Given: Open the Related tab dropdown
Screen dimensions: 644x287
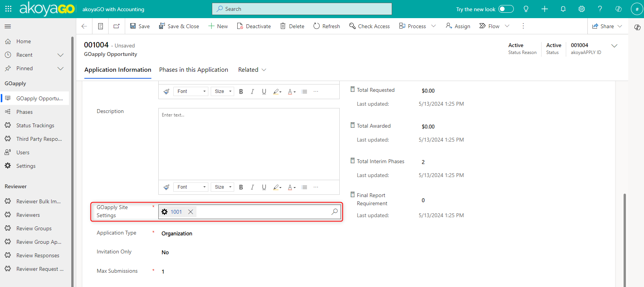Looking at the screenshot, I should [x=252, y=70].
